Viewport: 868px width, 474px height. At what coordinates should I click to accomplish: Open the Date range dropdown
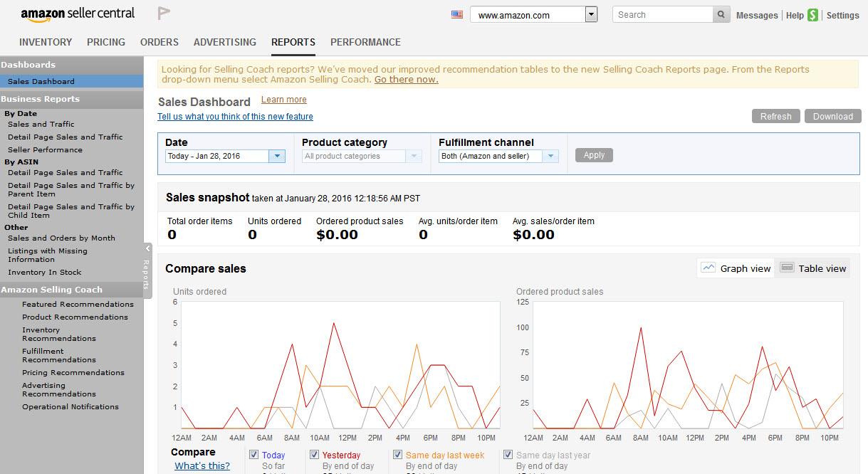point(277,157)
